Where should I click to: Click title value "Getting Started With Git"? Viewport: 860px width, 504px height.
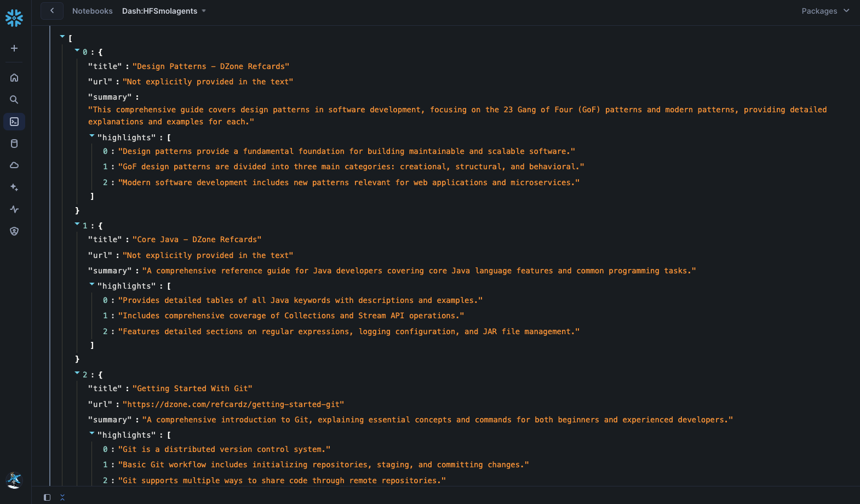(192, 388)
